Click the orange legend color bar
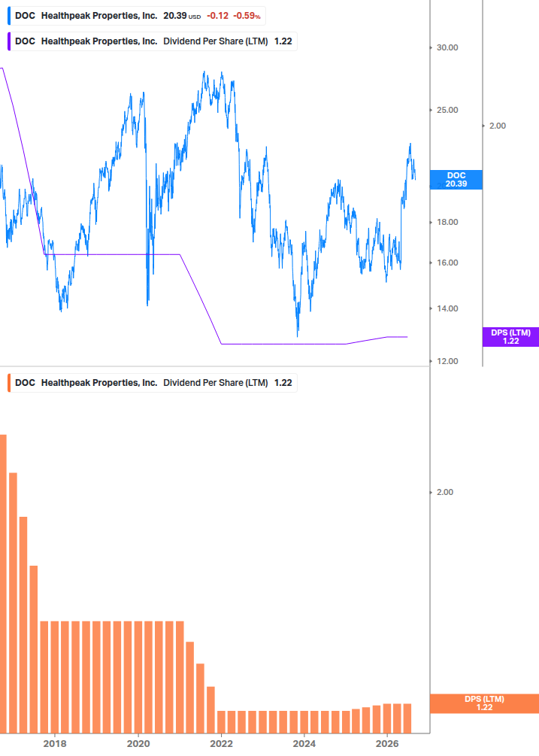Viewport: 539px width, 756px height. pos(9,383)
